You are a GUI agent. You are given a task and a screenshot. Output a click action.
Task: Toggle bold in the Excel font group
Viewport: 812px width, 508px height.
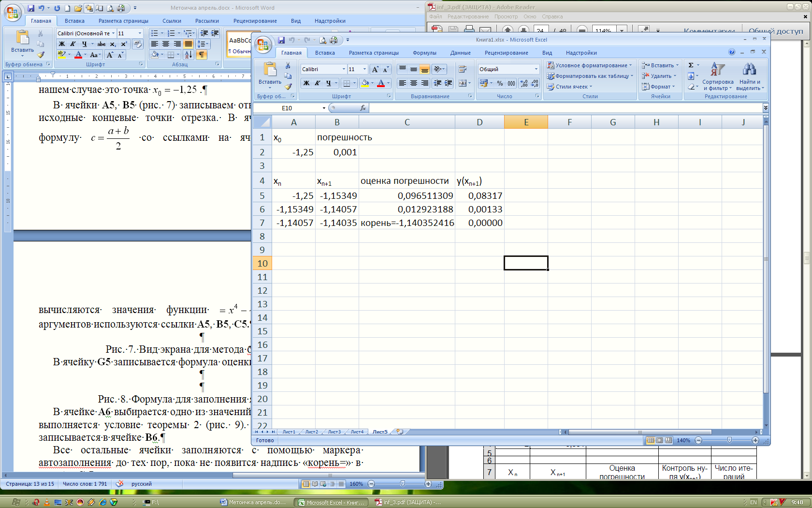pos(306,83)
